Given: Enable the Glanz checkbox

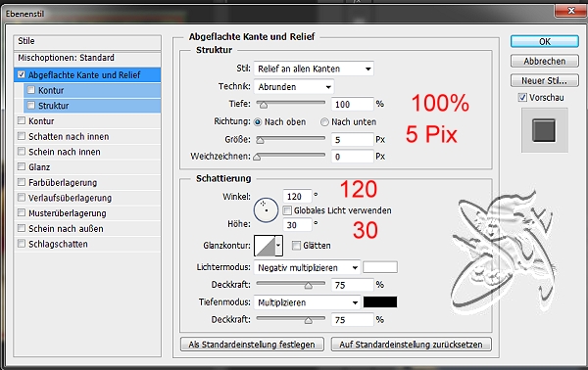Looking at the screenshot, I should click(x=22, y=166).
